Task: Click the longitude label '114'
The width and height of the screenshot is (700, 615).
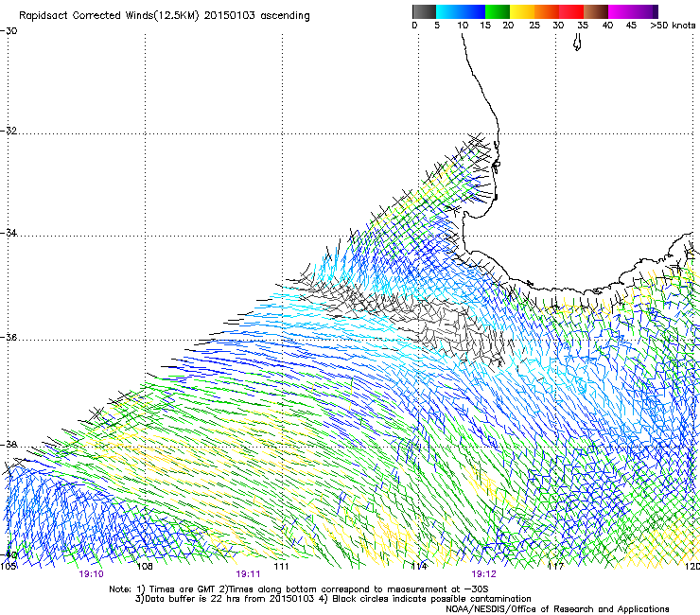Action: click(419, 567)
